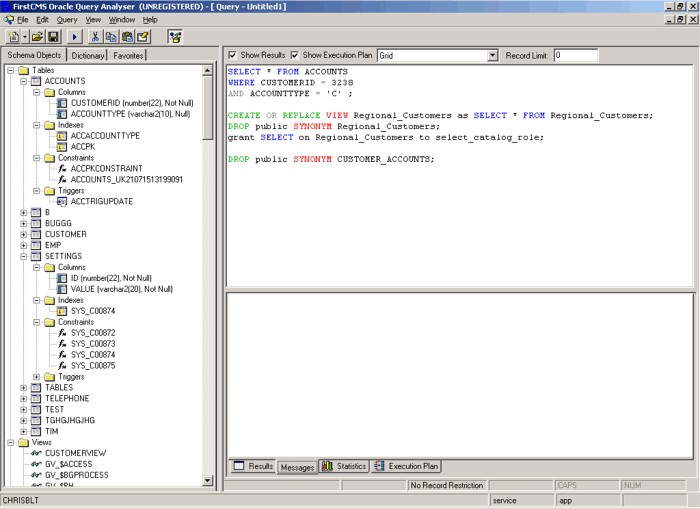The height and width of the screenshot is (509, 700).
Task: Toggle the Show Execution Plan checkbox
Action: (x=295, y=55)
